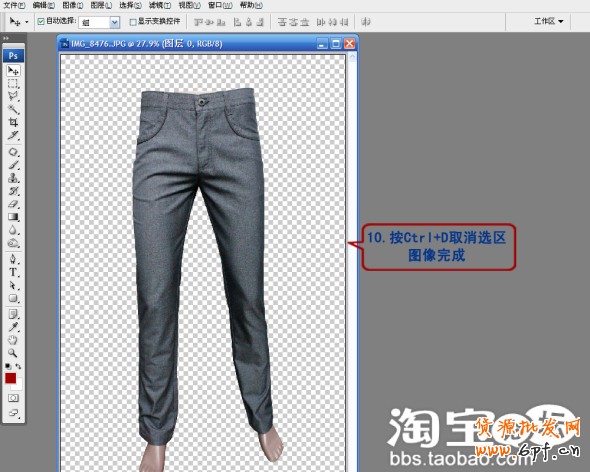Select the Crop tool
Viewport: 590px width, 472px height.
coord(14,122)
